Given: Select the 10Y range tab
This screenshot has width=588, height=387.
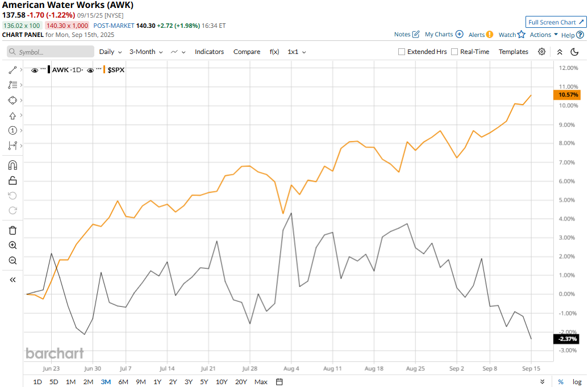Looking at the screenshot, I should point(222,382).
